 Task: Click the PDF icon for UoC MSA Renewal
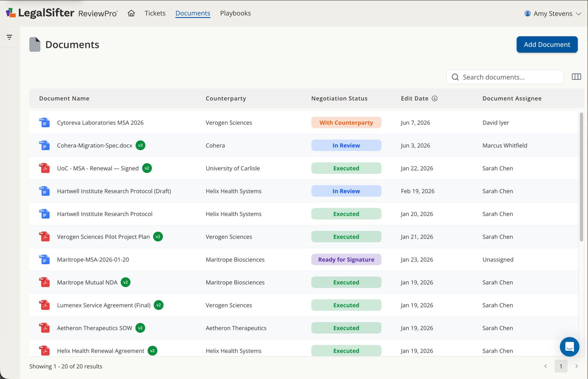point(44,168)
